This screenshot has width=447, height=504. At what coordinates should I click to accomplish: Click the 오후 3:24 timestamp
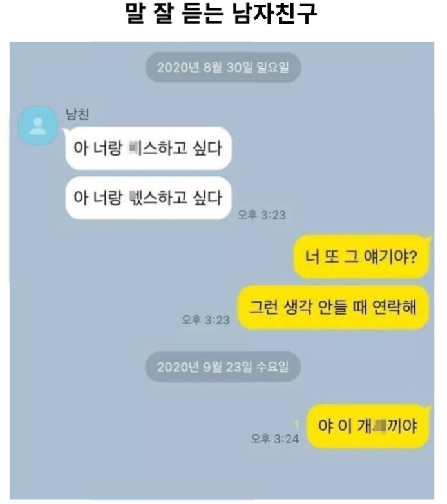[x=275, y=438]
